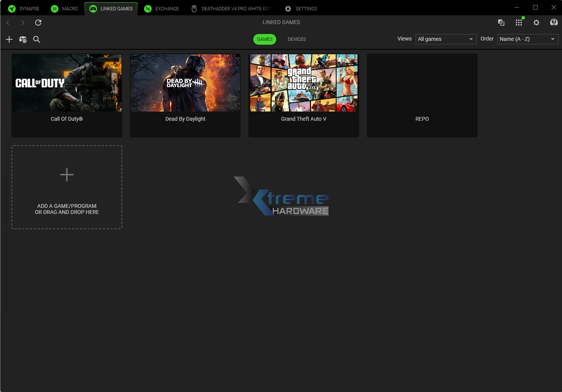This screenshot has height=392, width=562.
Task: Switch to the EXCHANGE tab
Action: (162, 8)
